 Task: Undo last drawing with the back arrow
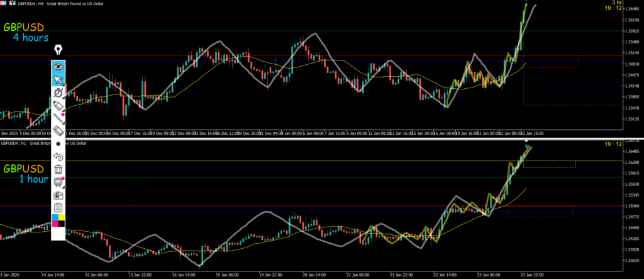(x=58, y=156)
